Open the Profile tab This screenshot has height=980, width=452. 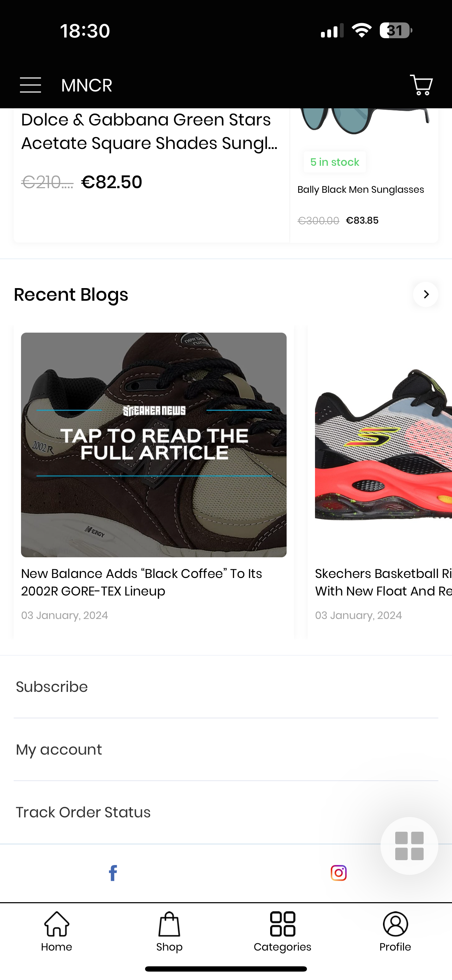click(395, 931)
